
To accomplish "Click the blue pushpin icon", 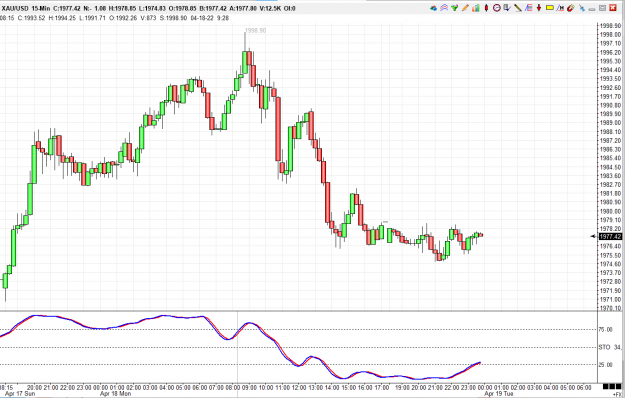I will point(582,8).
